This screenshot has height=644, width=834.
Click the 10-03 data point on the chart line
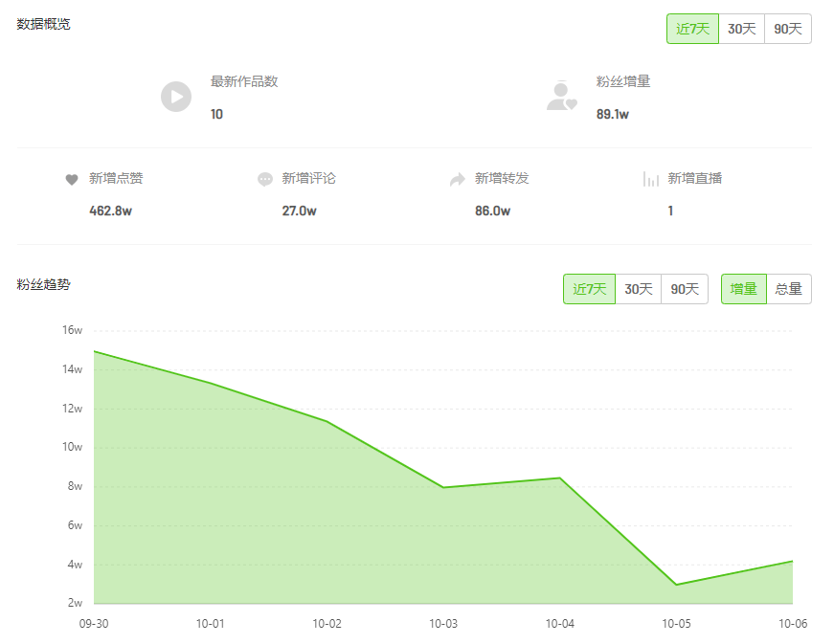443,487
